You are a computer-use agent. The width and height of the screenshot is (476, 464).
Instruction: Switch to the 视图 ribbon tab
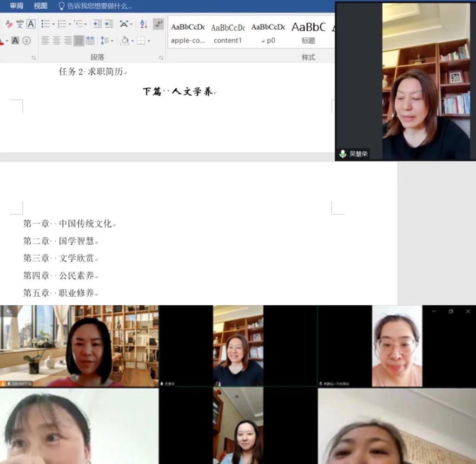40,6
